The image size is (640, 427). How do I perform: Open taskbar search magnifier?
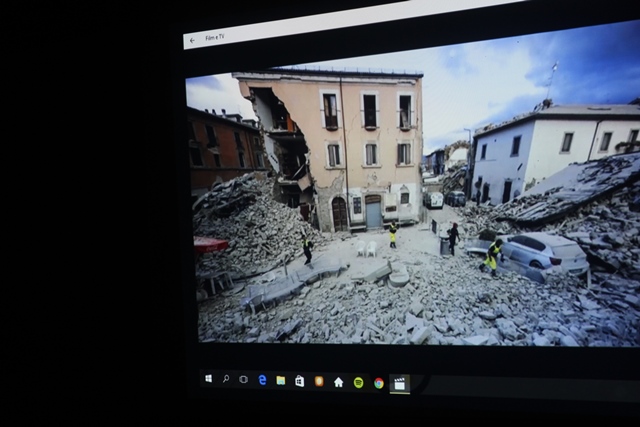226,379
